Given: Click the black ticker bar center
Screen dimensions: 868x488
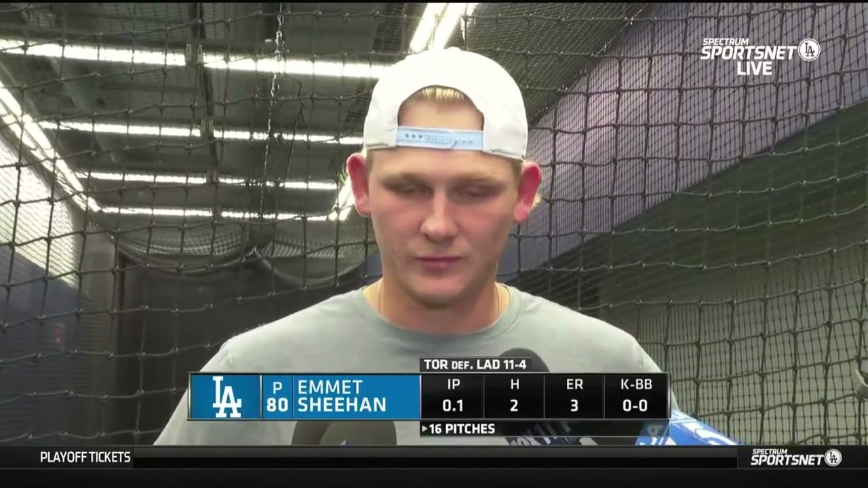Looking at the screenshot, I should point(434,457).
